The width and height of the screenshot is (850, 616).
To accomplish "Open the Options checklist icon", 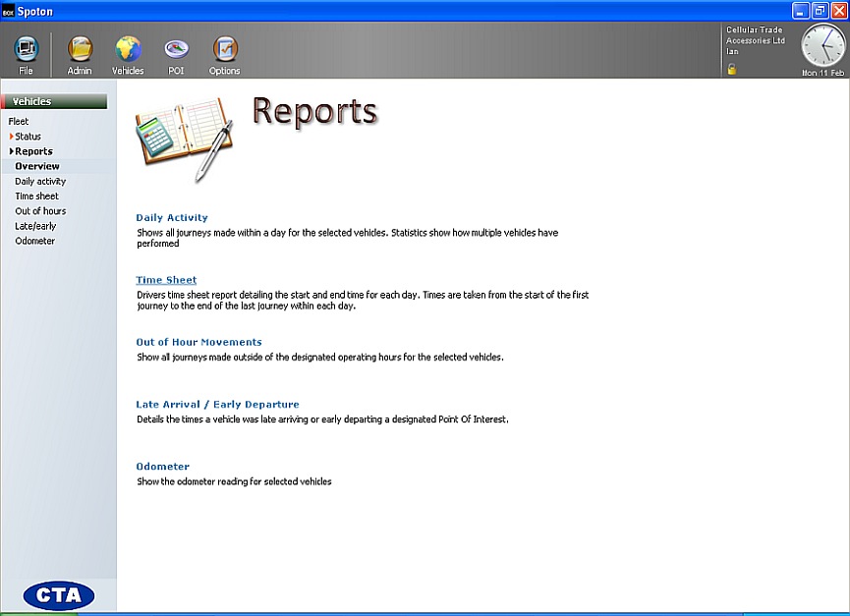I will tap(224, 49).
